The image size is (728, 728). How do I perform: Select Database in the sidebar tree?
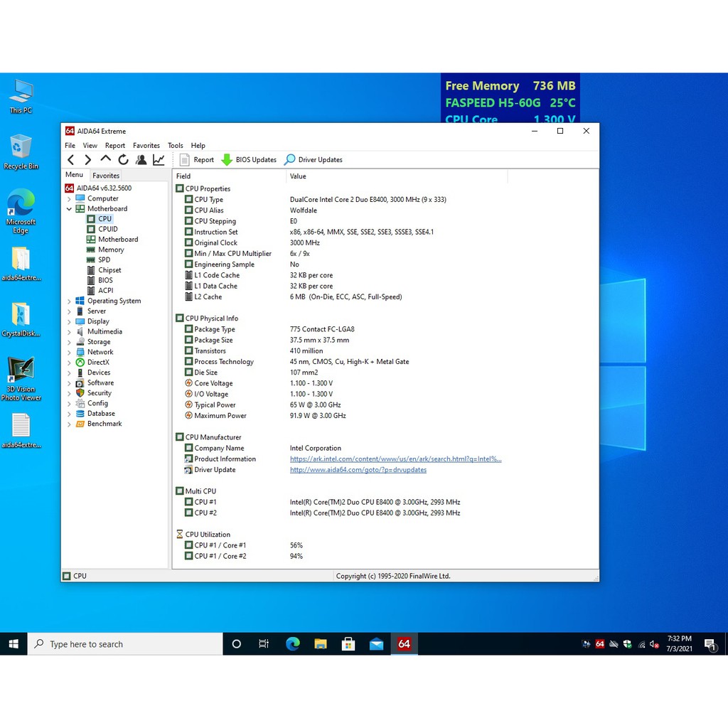(x=96, y=413)
